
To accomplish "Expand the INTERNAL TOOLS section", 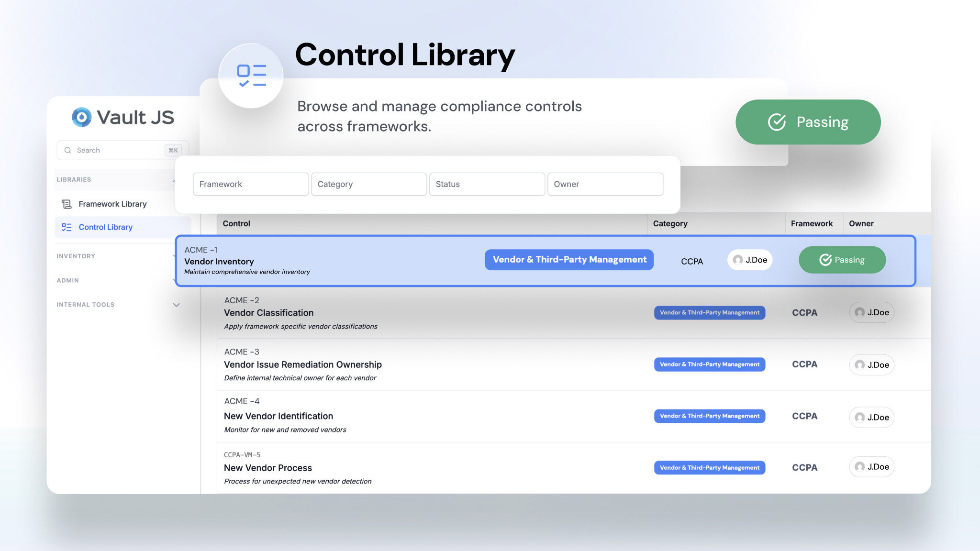I will pyautogui.click(x=177, y=305).
